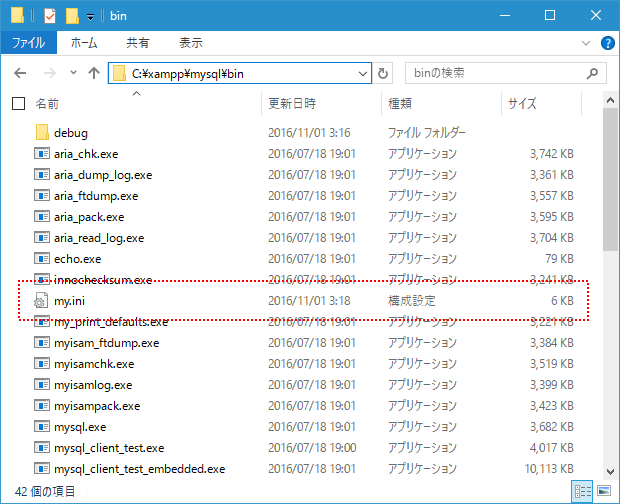
Task: Click the scroll down arrow of the file list
Action: point(610,472)
